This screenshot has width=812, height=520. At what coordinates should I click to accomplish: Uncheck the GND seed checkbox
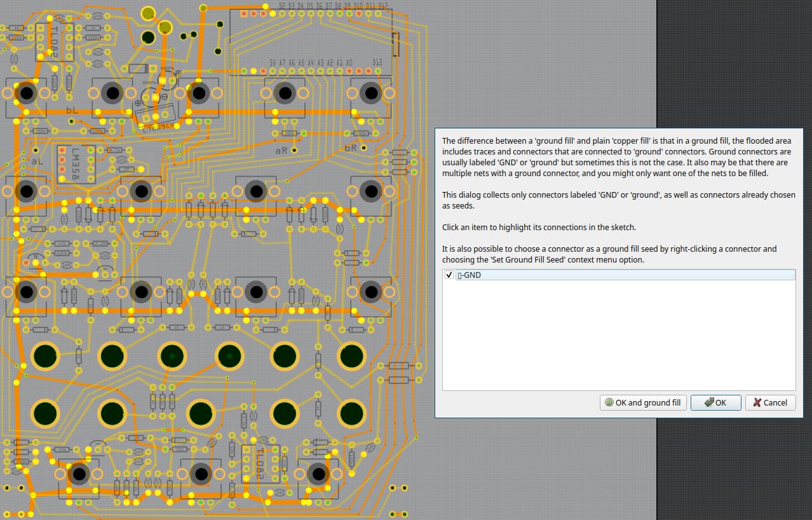point(449,275)
